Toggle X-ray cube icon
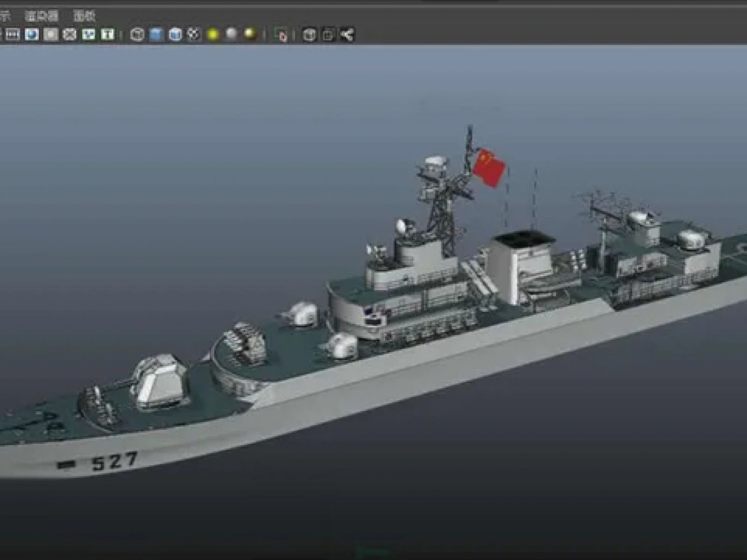Screen dimensions: 747x560 pyautogui.click(x=309, y=35)
